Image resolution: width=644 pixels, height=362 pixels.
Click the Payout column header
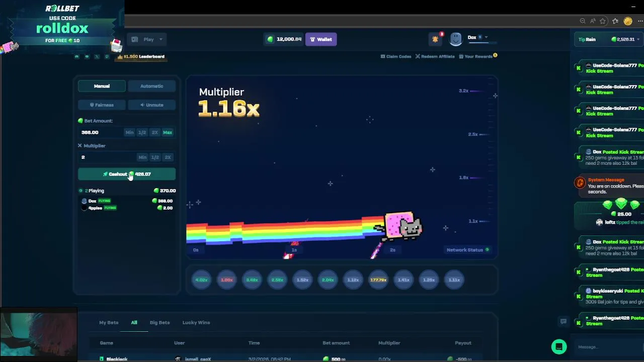pyautogui.click(x=463, y=343)
